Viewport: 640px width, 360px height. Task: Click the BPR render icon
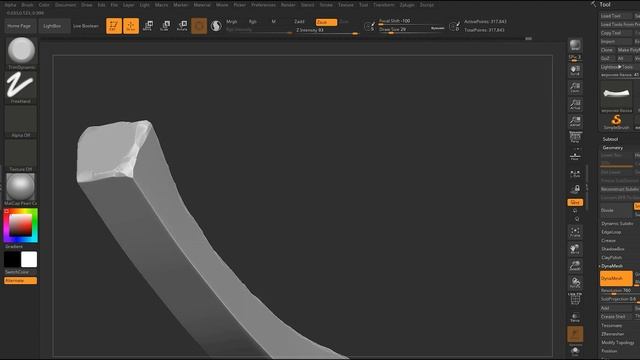coord(575,46)
